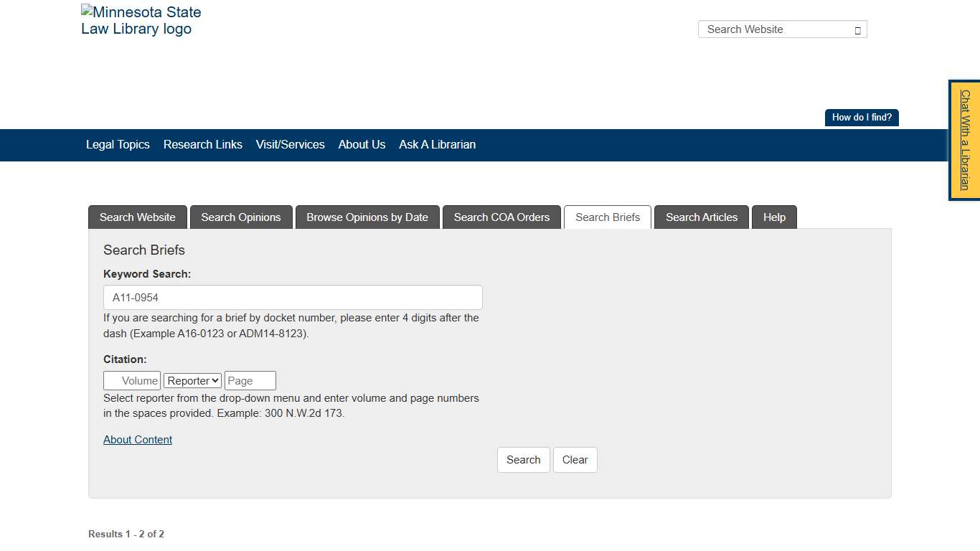The width and height of the screenshot is (980, 551).
Task: Click the search magnifier icon in the website search box
Action: coord(857,29)
